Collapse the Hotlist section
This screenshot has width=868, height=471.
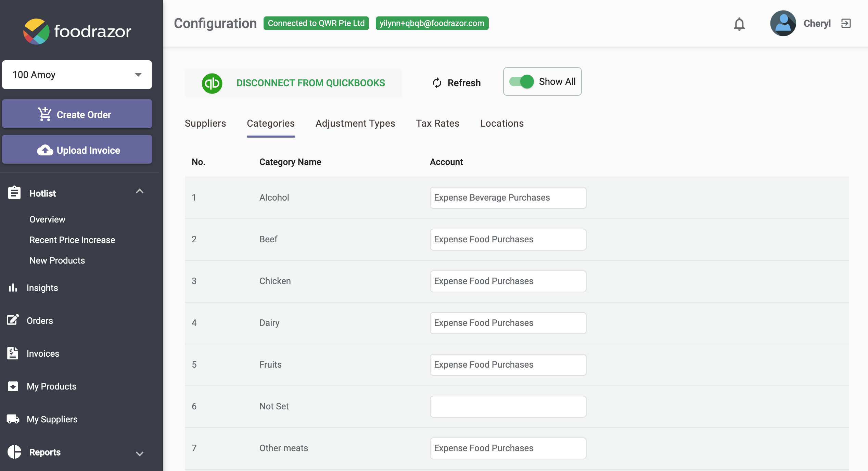(x=140, y=192)
